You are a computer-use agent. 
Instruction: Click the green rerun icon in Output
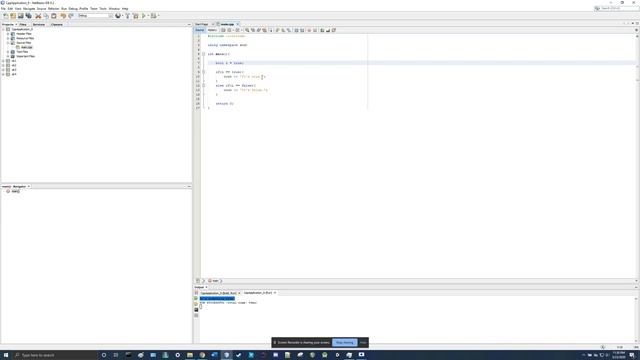[196, 298]
